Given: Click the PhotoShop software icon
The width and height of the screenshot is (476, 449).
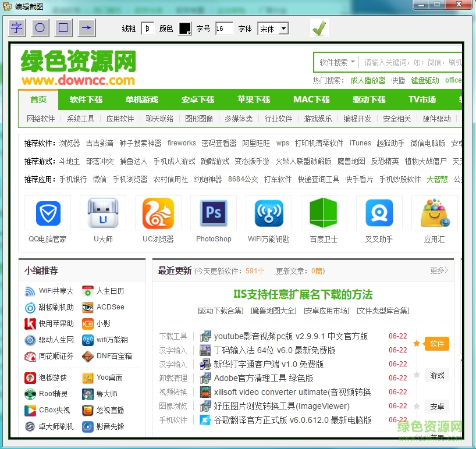Looking at the screenshot, I should 213,212.
